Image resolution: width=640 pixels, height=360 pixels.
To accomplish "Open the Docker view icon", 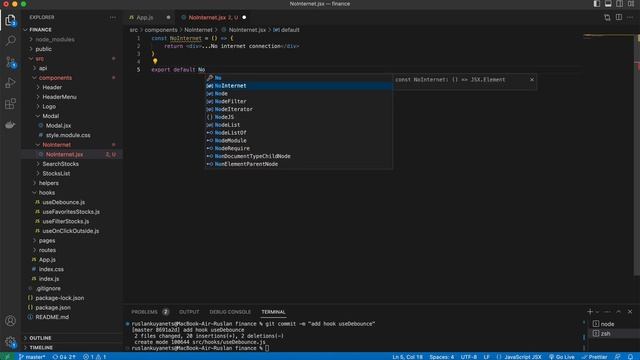I will click(11, 124).
